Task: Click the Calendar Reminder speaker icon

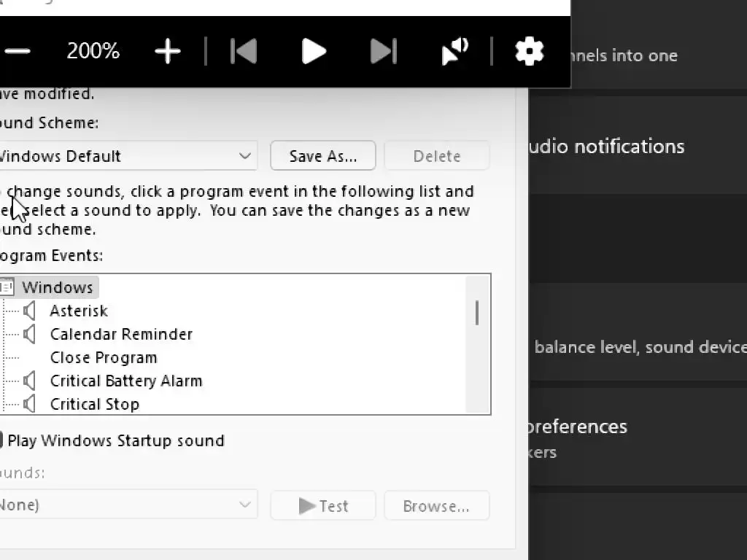Action: click(x=29, y=335)
